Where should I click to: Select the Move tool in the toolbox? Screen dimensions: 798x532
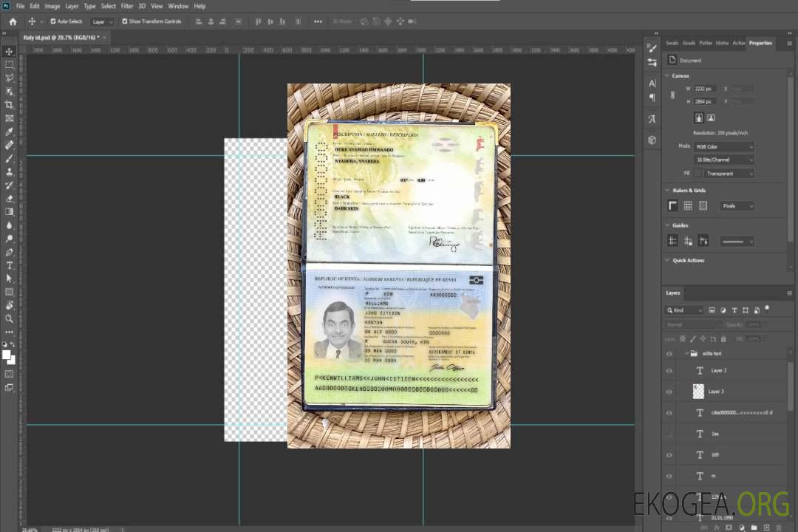9,52
